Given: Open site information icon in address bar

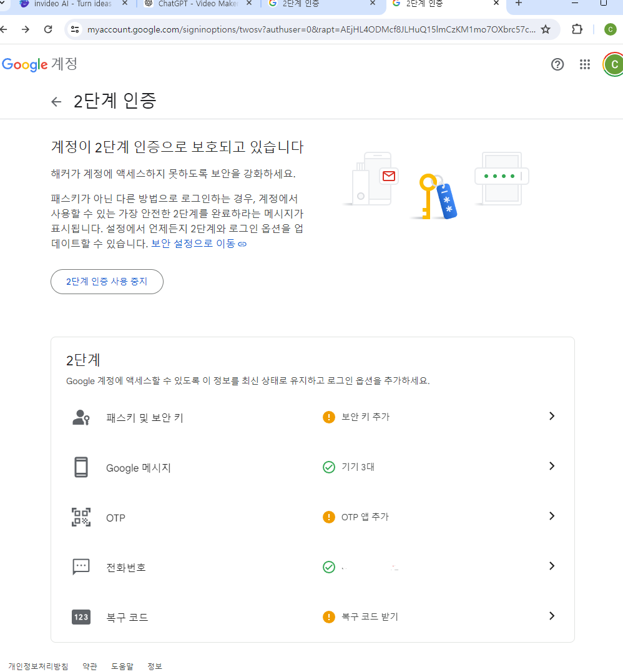Looking at the screenshot, I should point(75,29).
